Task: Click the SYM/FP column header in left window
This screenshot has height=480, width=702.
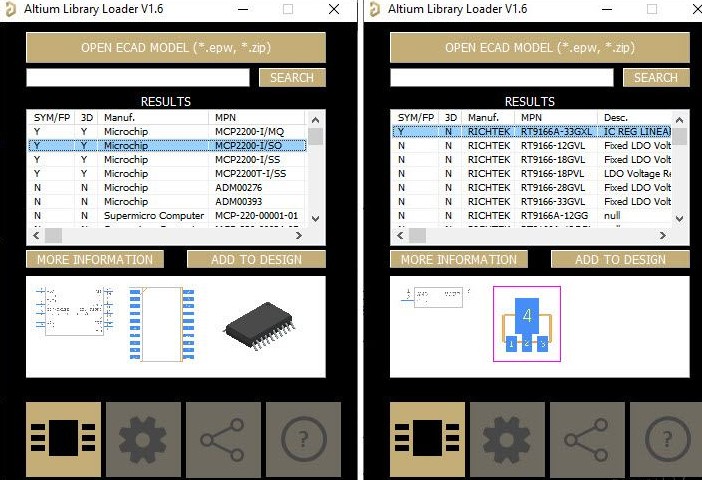Action: coord(51,118)
